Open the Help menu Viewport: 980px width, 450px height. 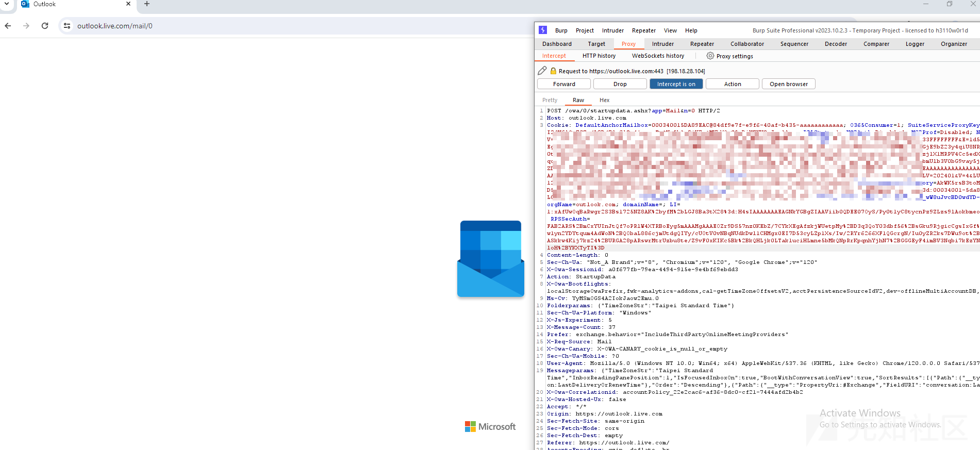(691, 30)
